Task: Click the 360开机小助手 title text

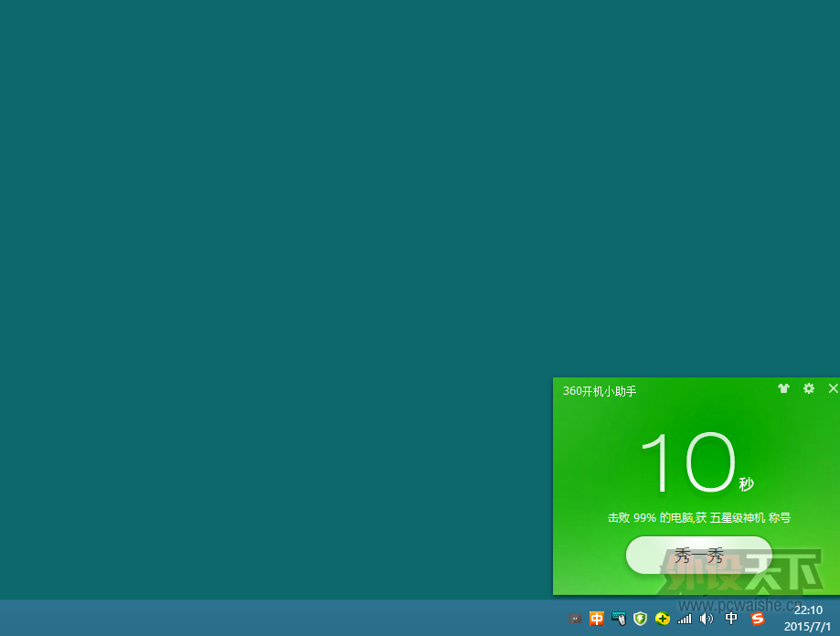Action: [x=600, y=391]
